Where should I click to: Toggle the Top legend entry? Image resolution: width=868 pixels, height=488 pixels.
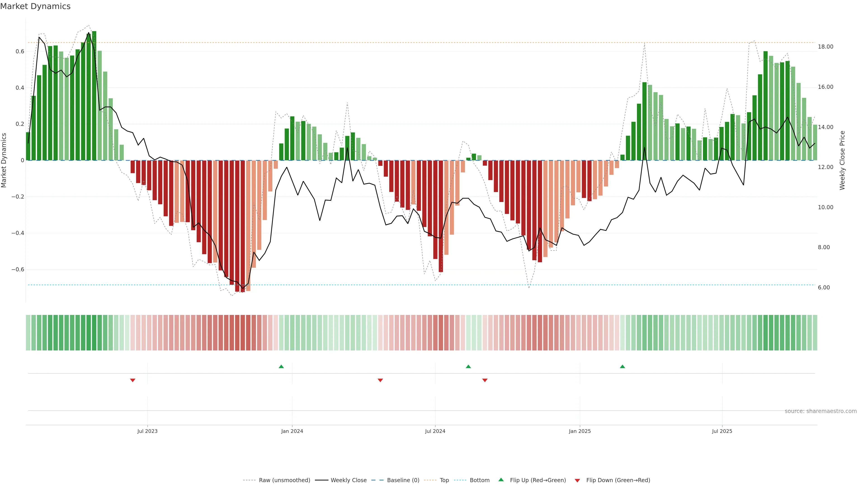(444, 480)
